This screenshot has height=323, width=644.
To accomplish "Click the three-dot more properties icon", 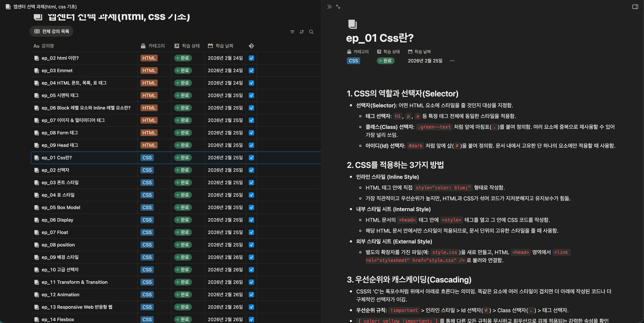I will [452, 61].
